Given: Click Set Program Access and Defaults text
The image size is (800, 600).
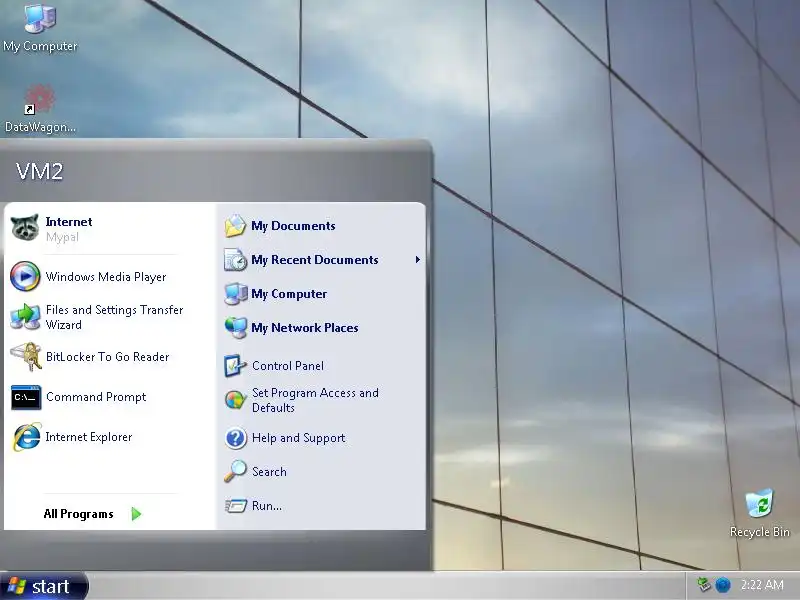Looking at the screenshot, I should point(315,400).
